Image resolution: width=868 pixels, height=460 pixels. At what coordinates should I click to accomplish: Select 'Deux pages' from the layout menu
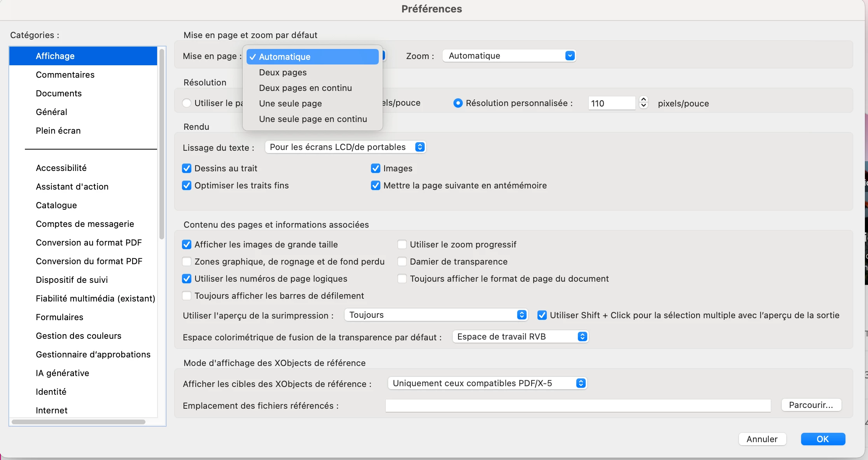(x=283, y=73)
